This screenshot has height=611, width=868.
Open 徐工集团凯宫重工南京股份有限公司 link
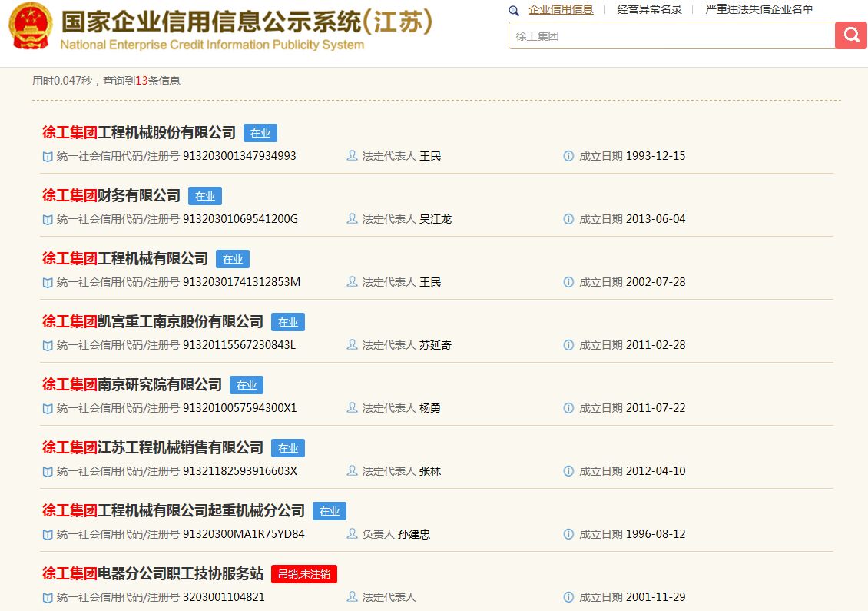pos(153,322)
